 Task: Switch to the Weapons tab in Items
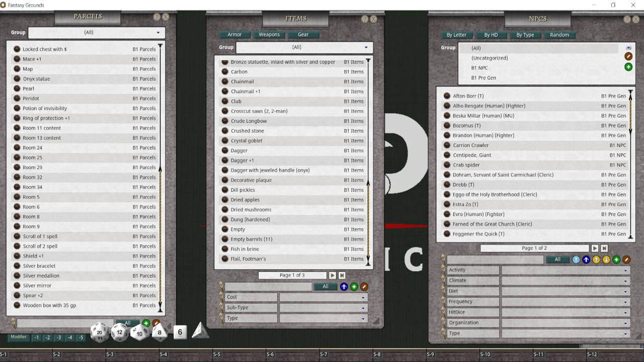click(269, 35)
